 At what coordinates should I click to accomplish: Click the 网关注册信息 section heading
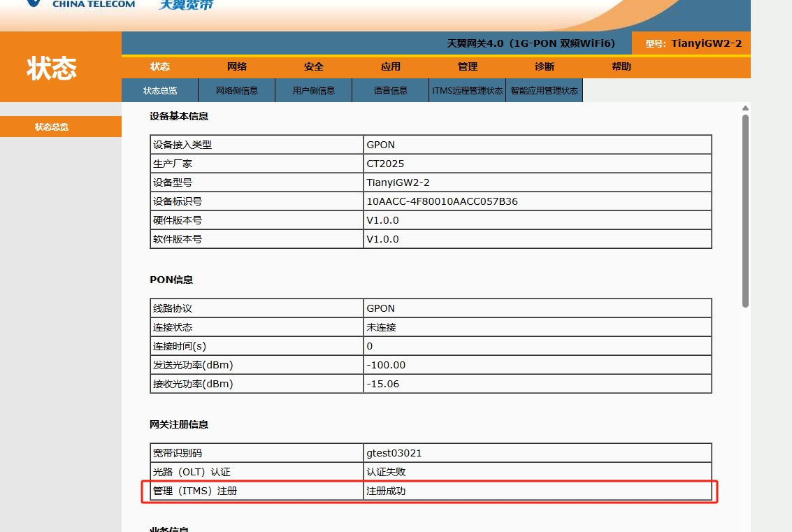point(179,424)
